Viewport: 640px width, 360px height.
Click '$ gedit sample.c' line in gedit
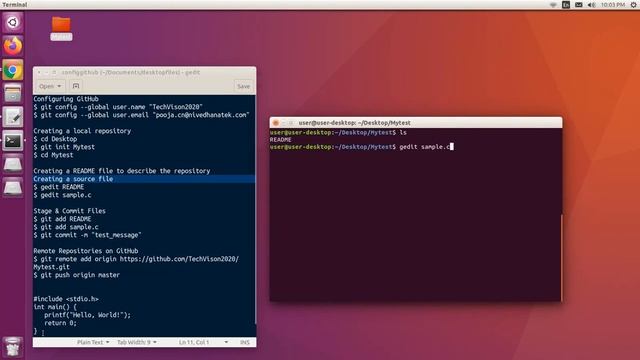tap(62, 195)
